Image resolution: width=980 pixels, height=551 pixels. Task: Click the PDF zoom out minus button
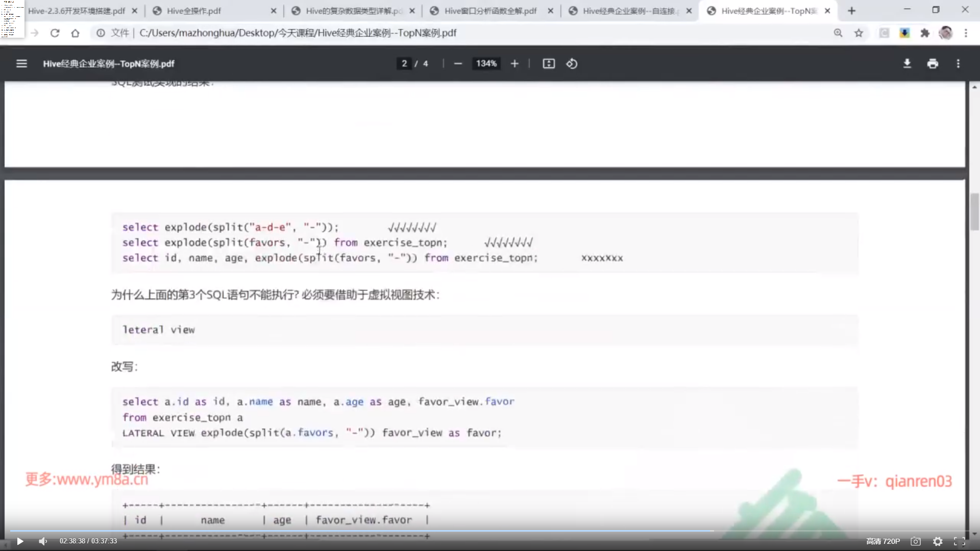[x=458, y=64]
